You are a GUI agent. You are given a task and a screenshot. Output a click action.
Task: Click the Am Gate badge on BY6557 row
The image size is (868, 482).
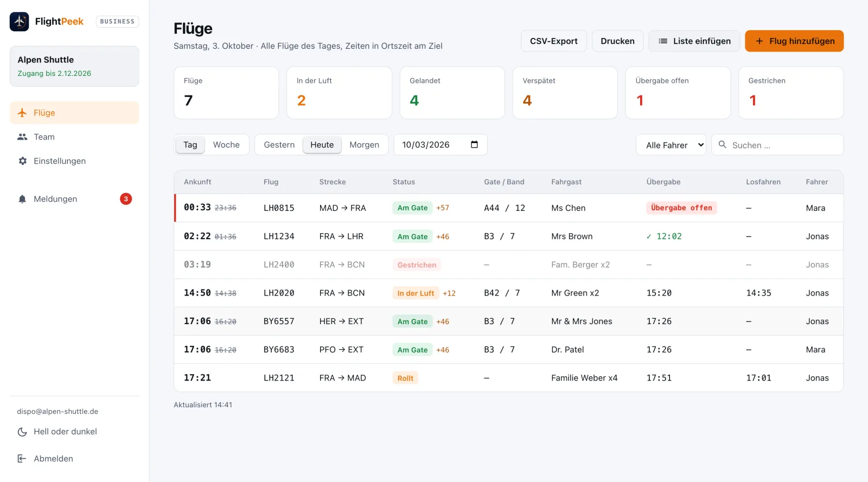click(x=412, y=322)
